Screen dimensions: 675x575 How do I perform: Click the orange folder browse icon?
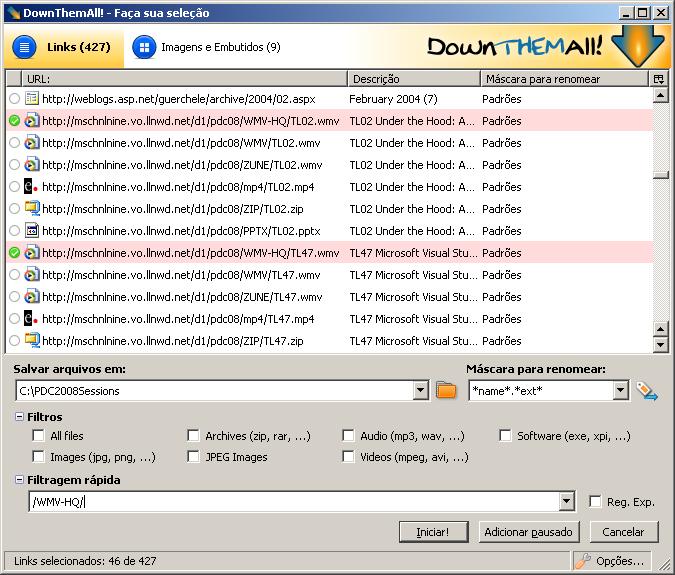446,390
